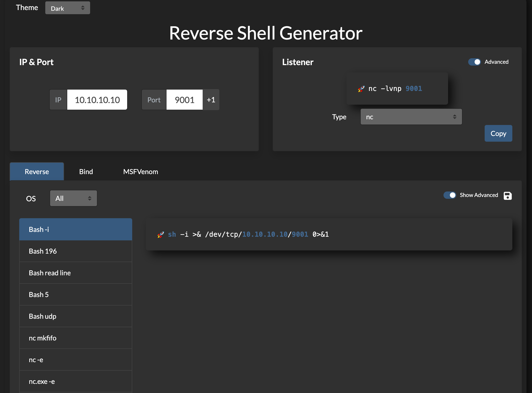The width and height of the screenshot is (532, 393).
Task: Select nc.exe -e shell entry
Action: tap(76, 381)
